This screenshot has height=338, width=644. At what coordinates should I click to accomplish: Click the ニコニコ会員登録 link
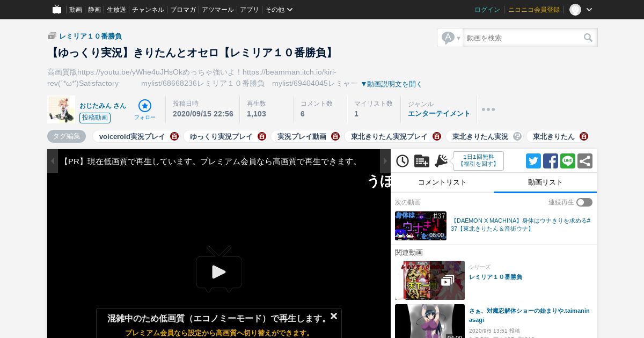(x=534, y=10)
